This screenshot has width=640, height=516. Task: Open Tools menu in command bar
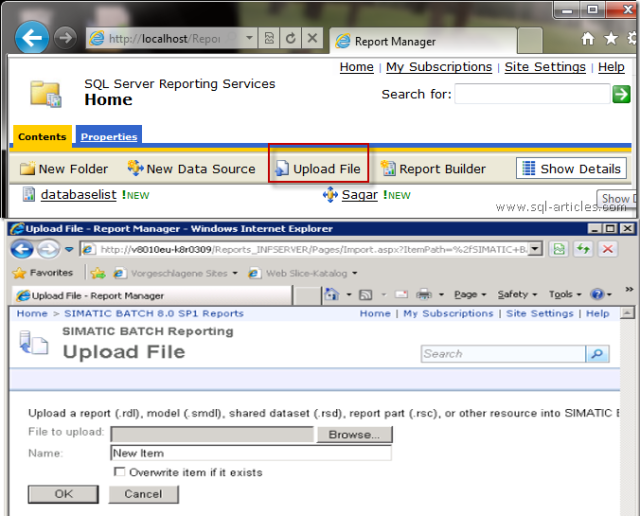(x=565, y=294)
